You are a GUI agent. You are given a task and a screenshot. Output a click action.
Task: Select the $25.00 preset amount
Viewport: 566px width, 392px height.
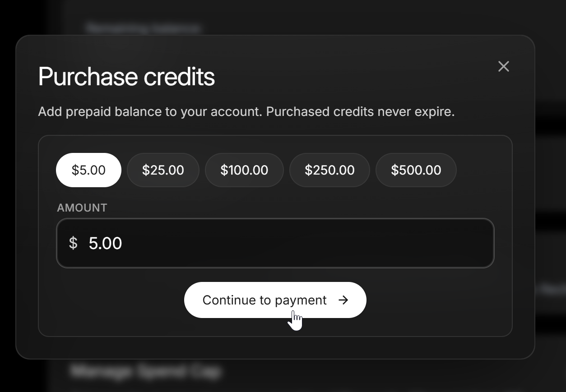pyautogui.click(x=163, y=170)
